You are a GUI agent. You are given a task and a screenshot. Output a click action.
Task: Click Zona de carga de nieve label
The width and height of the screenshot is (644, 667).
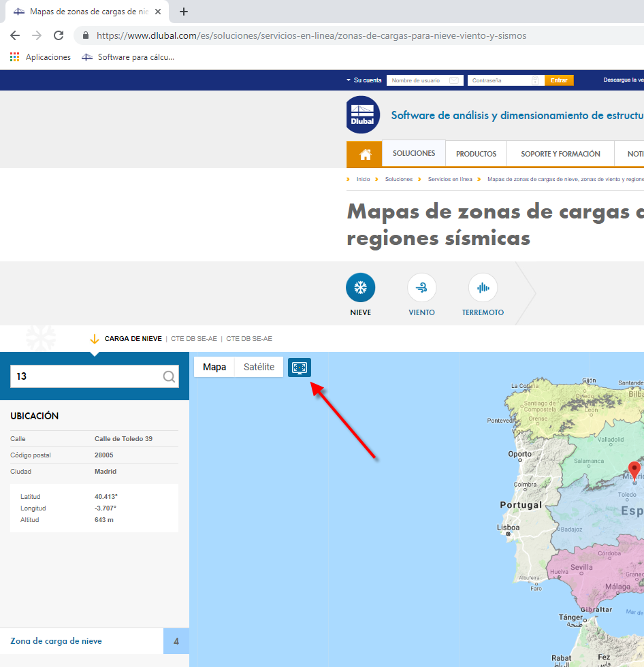point(56,641)
